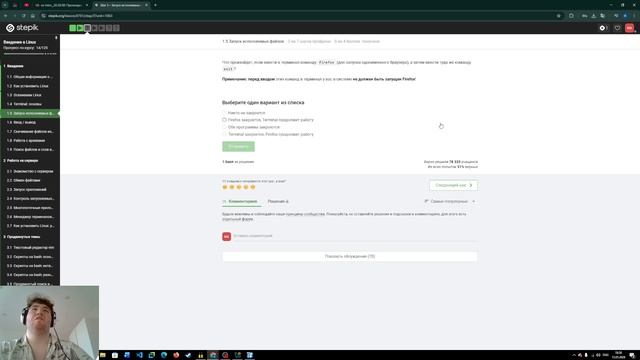Image resolution: width=640 pixels, height=360 pixels.
Task: Expand the 'Показать обсуждения' discussions bar
Action: (350, 256)
